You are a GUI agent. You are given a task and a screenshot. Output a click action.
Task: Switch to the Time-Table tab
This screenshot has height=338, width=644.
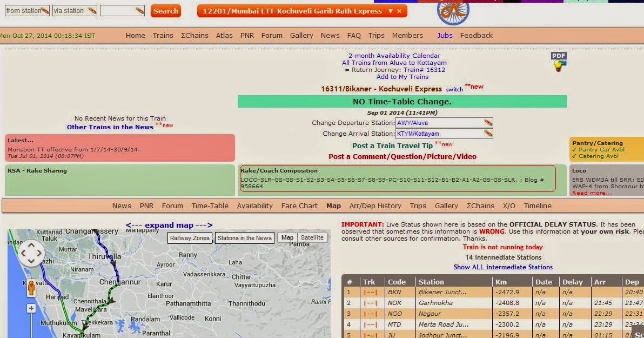pos(210,206)
